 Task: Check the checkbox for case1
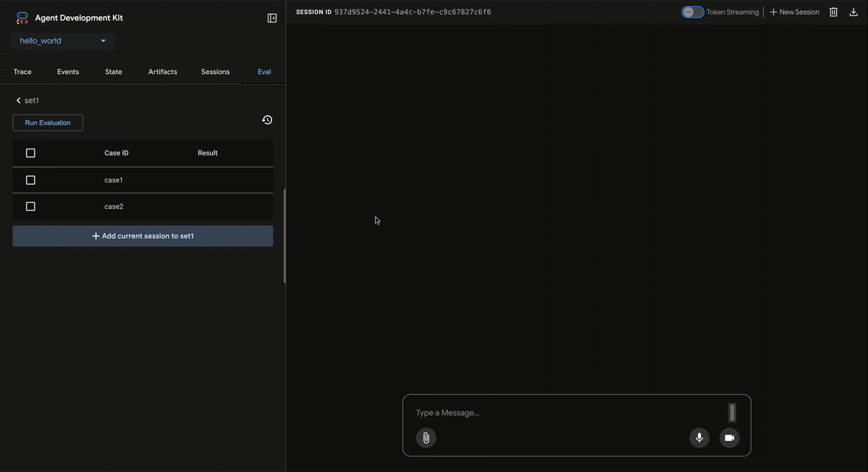tap(31, 180)
